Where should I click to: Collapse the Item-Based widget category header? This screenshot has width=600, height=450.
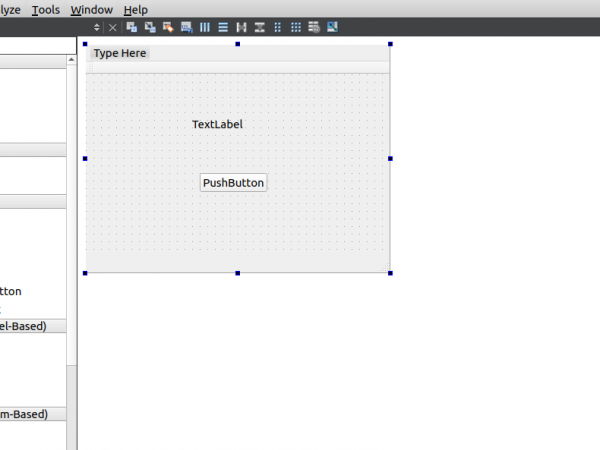(32, 414)
